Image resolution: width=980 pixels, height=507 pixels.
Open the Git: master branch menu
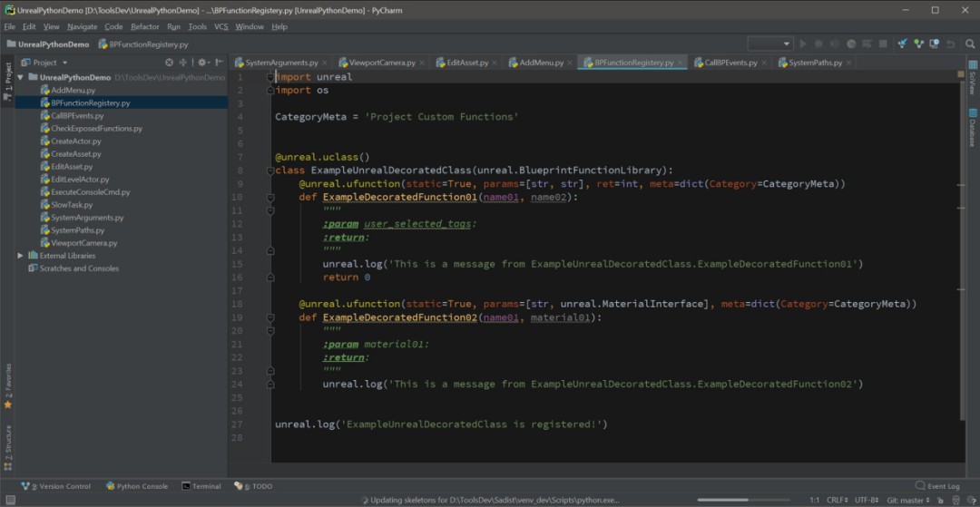908,501
